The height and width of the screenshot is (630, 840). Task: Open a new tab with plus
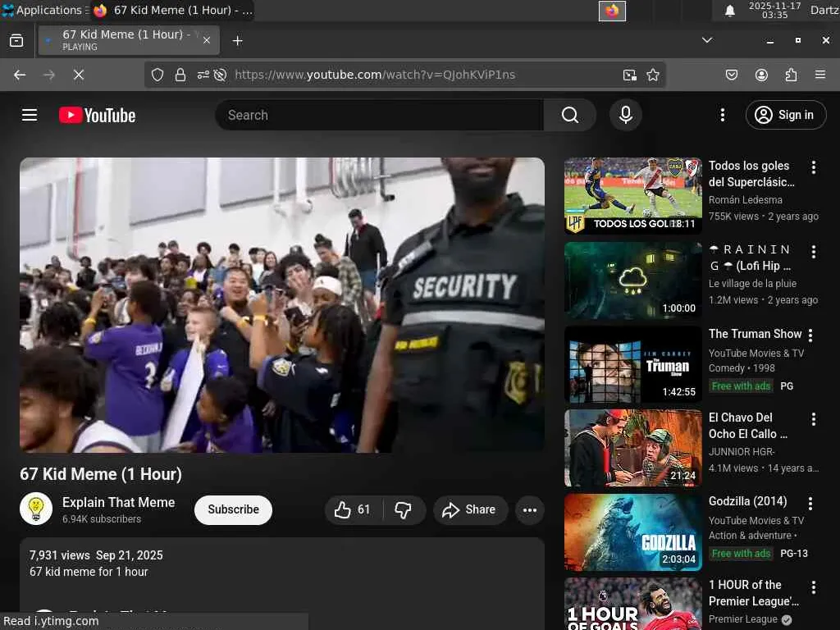point(237,41)
